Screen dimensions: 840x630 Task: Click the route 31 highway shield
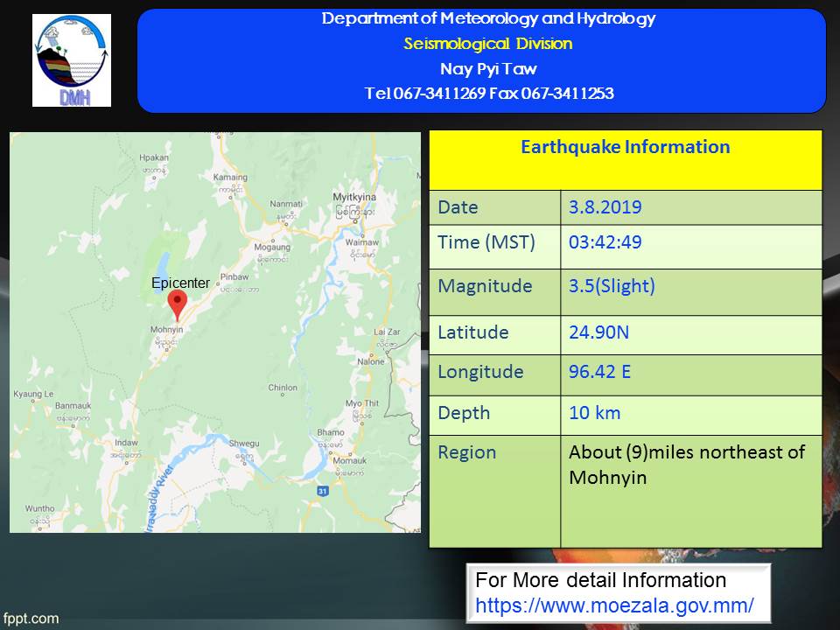323,491
